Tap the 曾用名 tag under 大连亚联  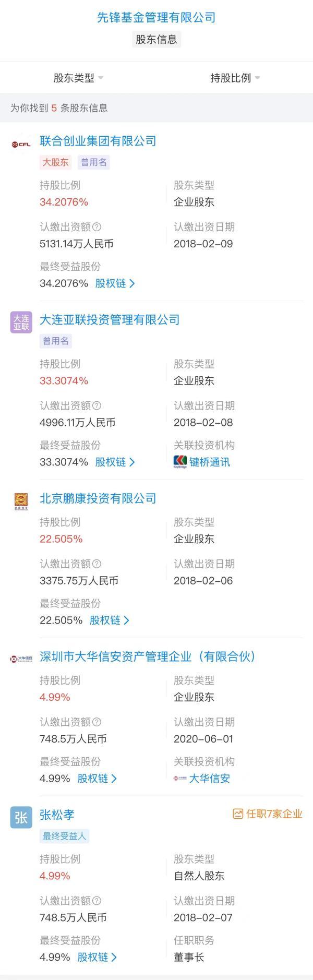[56, 341]
